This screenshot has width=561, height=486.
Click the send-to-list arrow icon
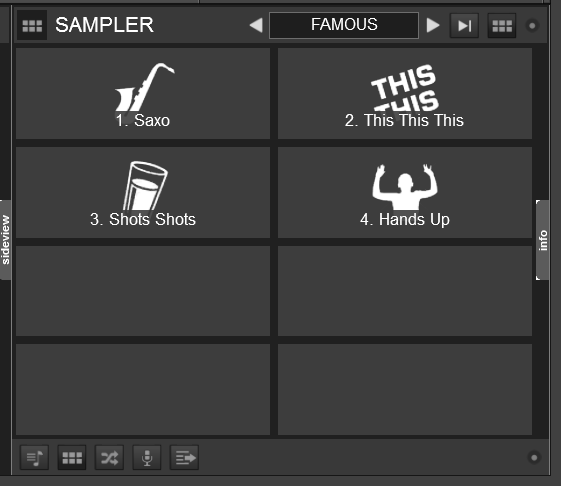(184, 457)
